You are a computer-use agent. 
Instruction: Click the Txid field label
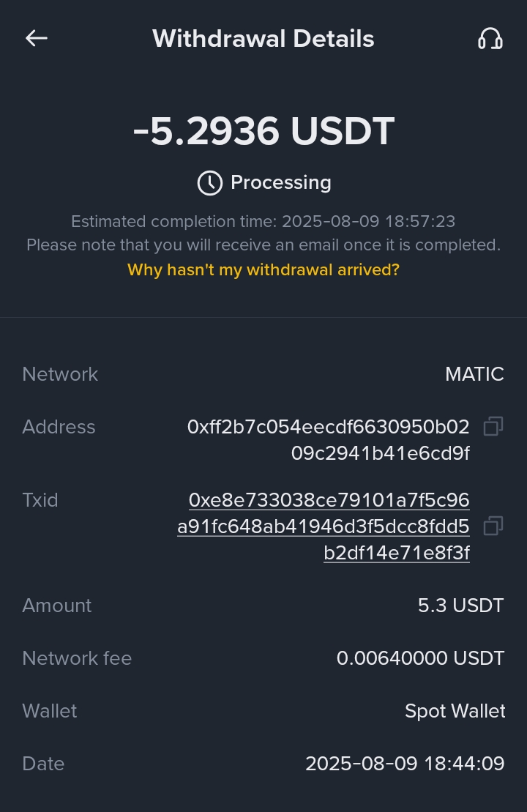point(40,500)
